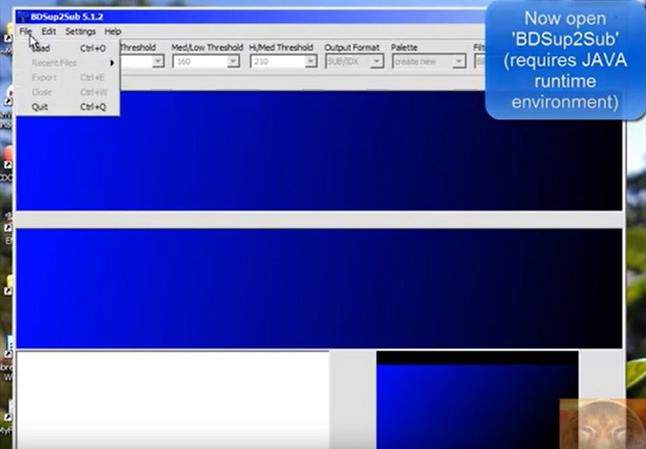The height and width of the screenshot is (449, 646).
Task: Open the partly hidden Threshold dropdown arrow
Action: pos(158,61)
